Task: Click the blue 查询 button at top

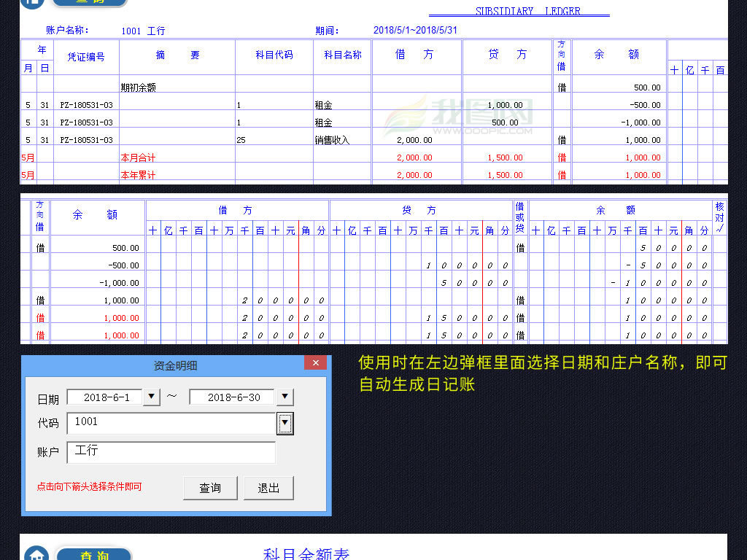Action: (89, 3)
